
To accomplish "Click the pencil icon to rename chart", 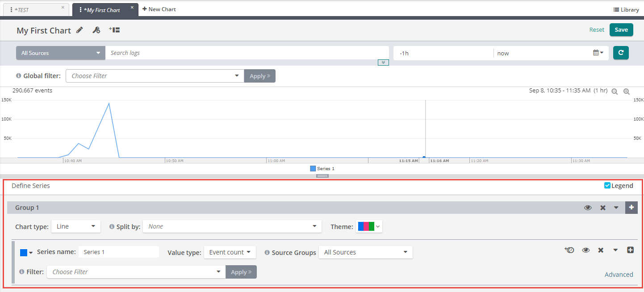I will pos(79,30).
